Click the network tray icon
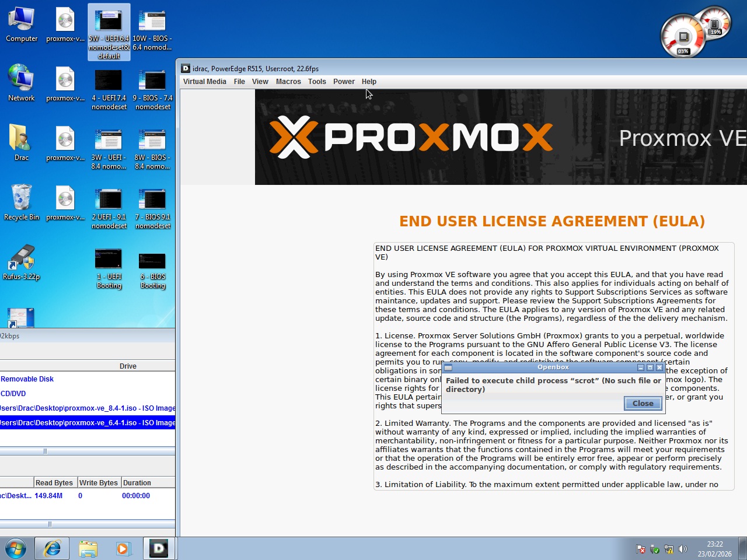 [669, 549]
